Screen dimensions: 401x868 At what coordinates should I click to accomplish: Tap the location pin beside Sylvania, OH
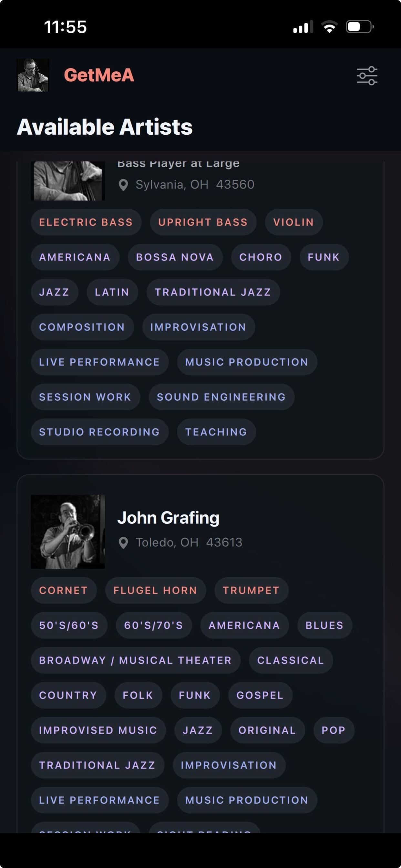[x=123, y=185]
